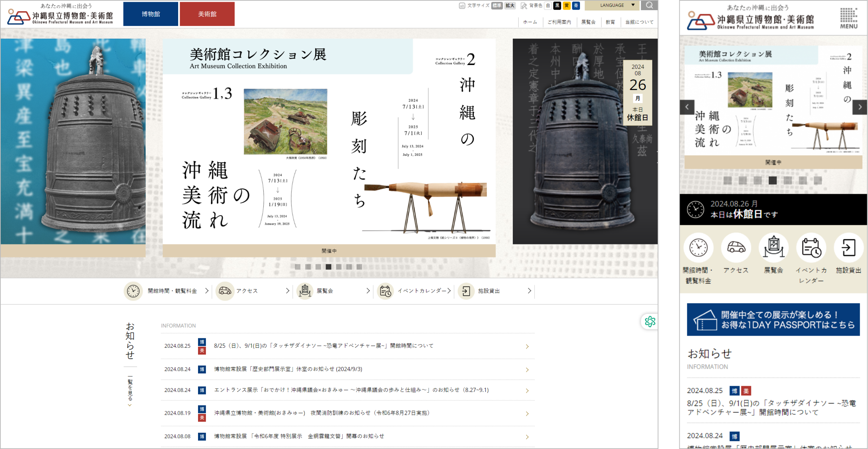Tap the mobile easel icon 展覧会

coord(773,248)
